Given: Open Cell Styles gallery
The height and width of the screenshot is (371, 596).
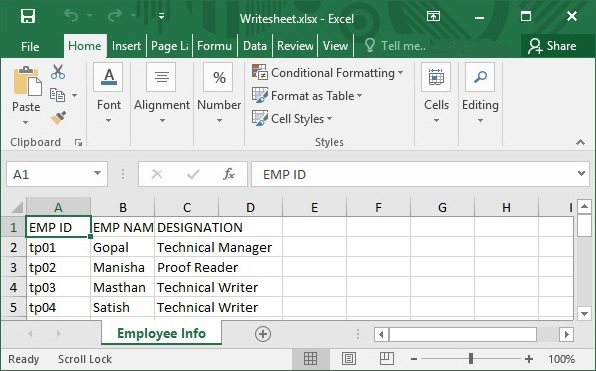Looking at the screenshot, I should (292, 119).
